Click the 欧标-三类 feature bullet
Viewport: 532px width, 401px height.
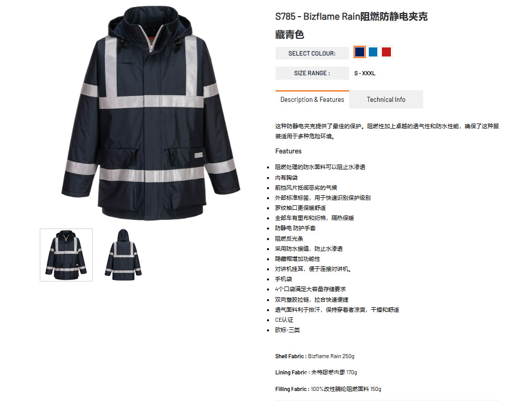(287, 330)
